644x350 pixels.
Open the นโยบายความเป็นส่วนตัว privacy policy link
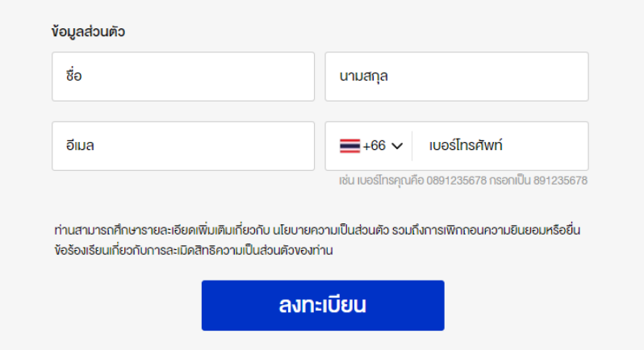pos(331,230)
